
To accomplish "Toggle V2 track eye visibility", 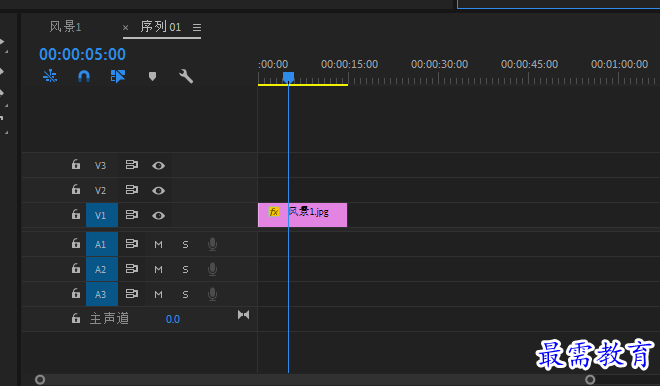I will pyautogui.click(x=158, y=191).
